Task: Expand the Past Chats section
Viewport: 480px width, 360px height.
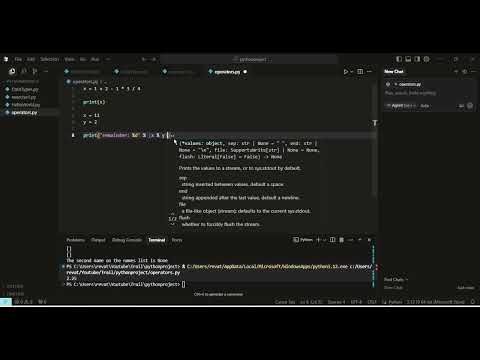Action: pyautogui.click(x=396, y=279)
